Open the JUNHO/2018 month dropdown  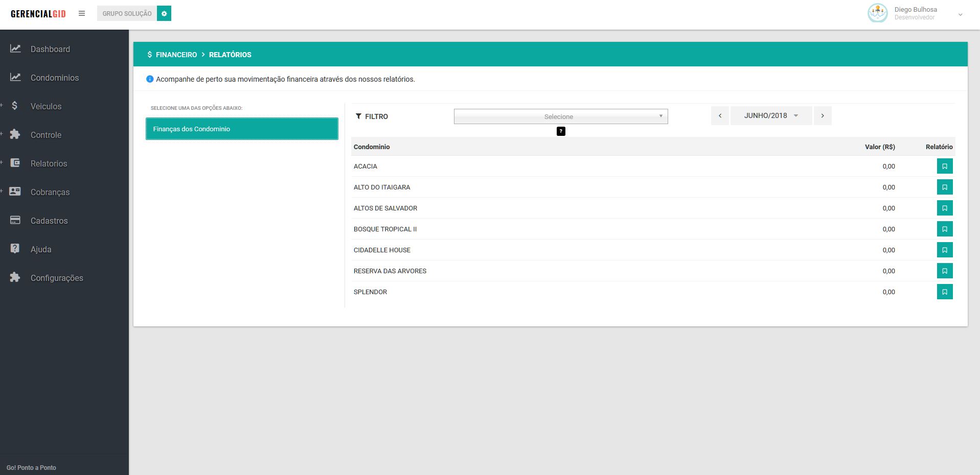[771, 115]
